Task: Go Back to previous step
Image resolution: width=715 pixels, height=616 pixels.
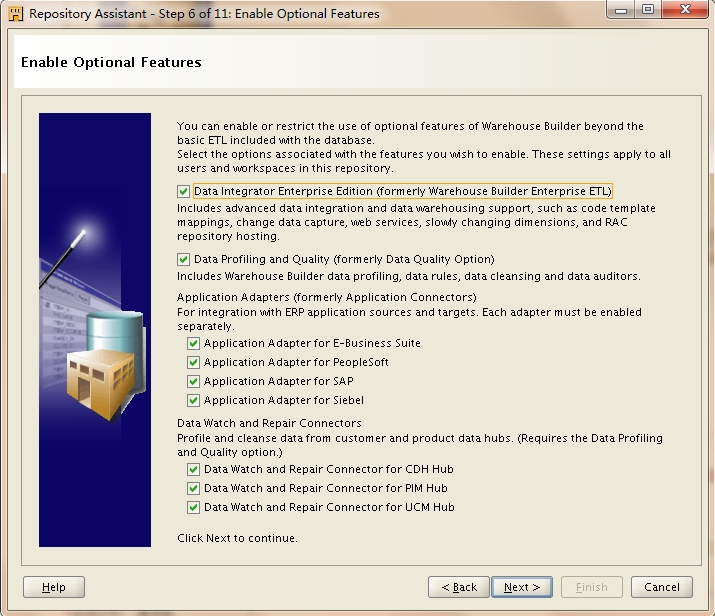Action: click(x=459, y=587)
